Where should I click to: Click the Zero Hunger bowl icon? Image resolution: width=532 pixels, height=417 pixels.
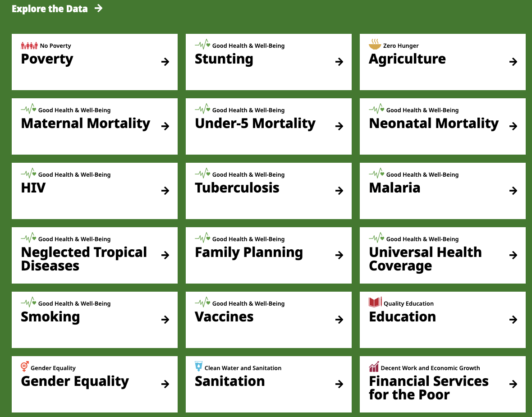(x=375, y=45)
